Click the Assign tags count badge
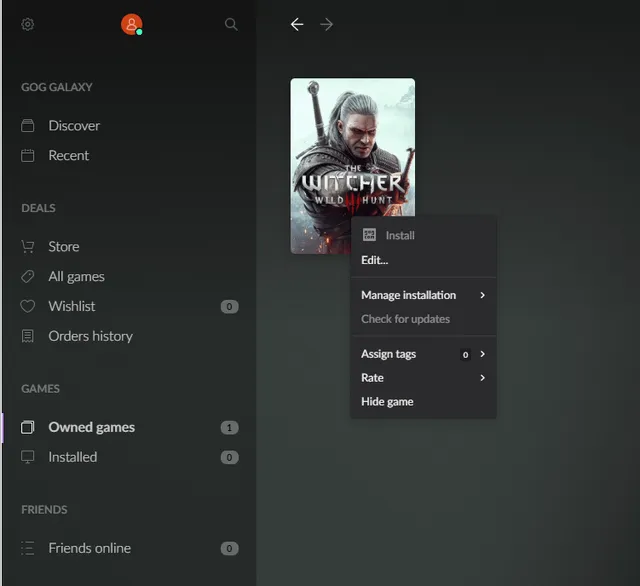Screen dimensions: 640x586 465,355
